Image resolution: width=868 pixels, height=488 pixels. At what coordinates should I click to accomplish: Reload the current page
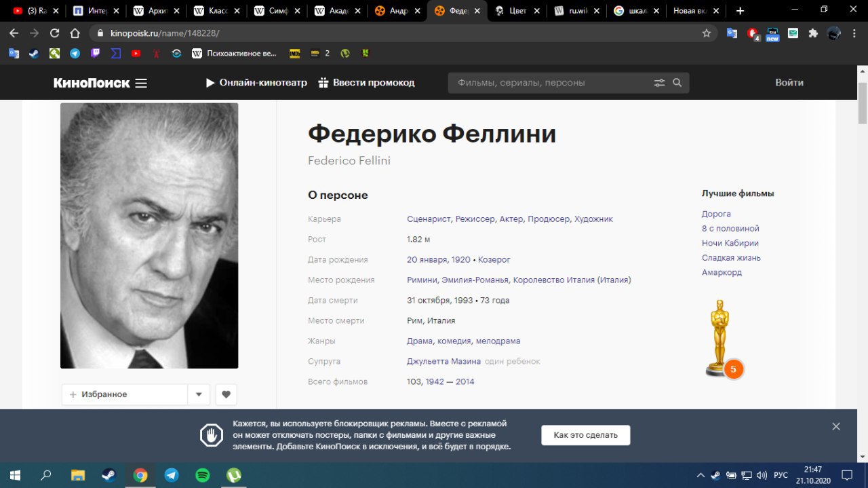tap(55, 33)
